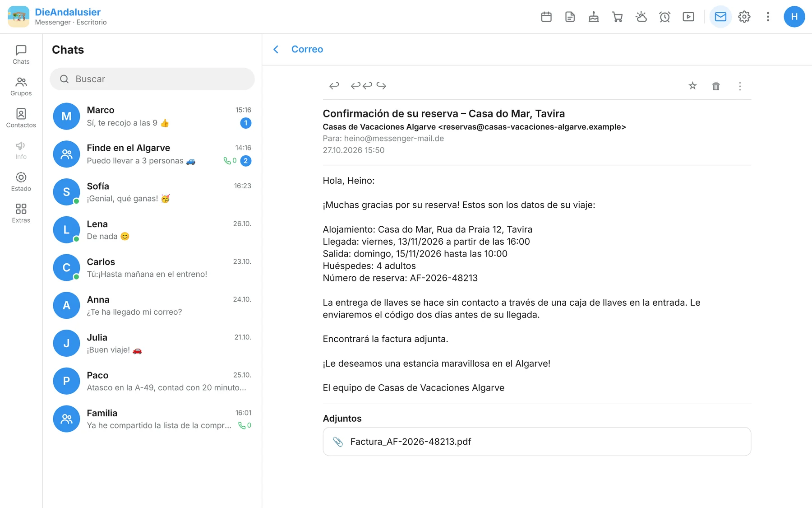Open the Info sidebar tab

click(x=21, y=150)
